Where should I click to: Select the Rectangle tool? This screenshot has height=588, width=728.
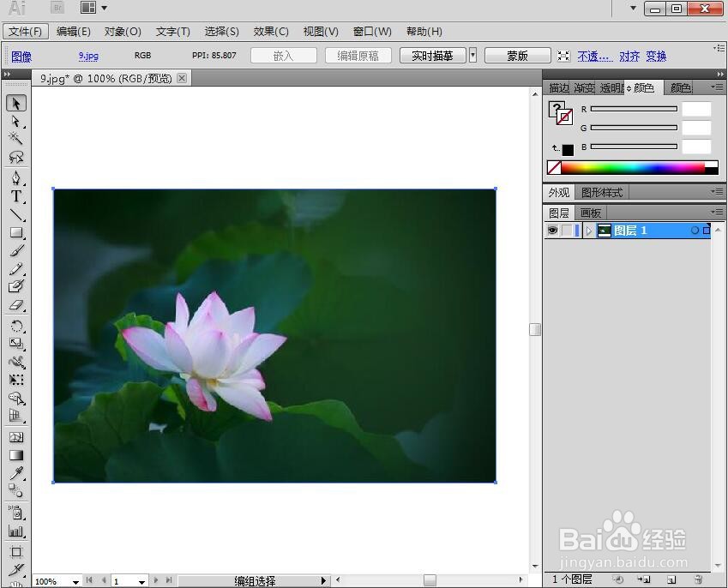(16, 232)
